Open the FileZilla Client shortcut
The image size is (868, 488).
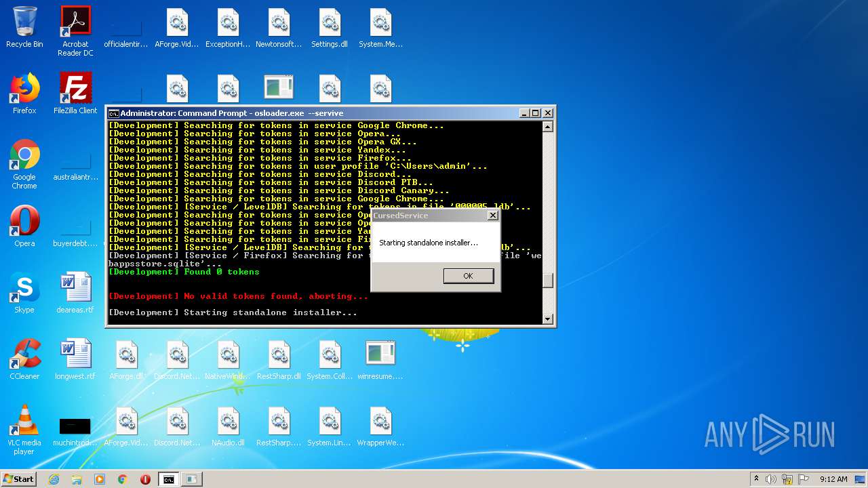(75, 94)
